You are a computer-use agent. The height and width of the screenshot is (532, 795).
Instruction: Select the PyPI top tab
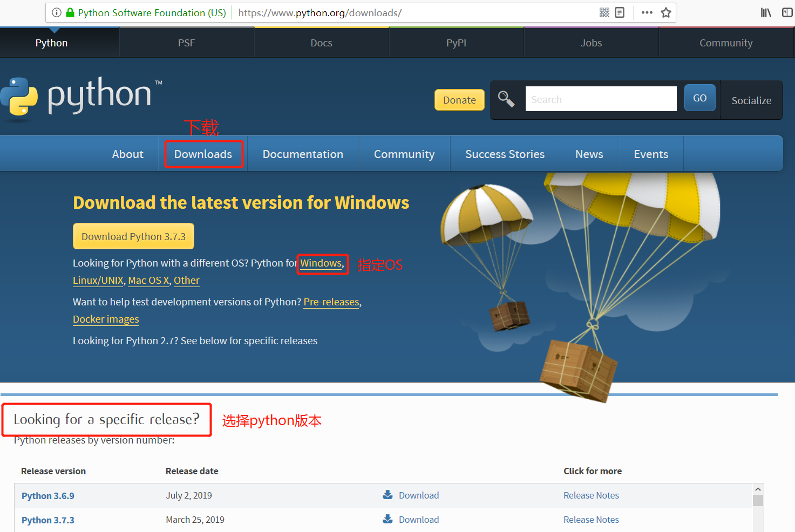(x=456, y=43)
